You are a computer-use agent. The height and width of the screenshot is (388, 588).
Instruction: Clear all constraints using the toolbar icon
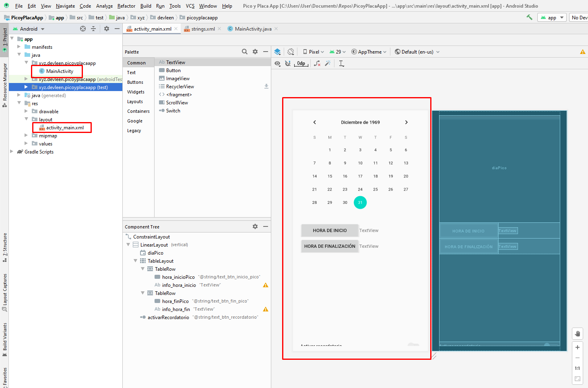317,63
